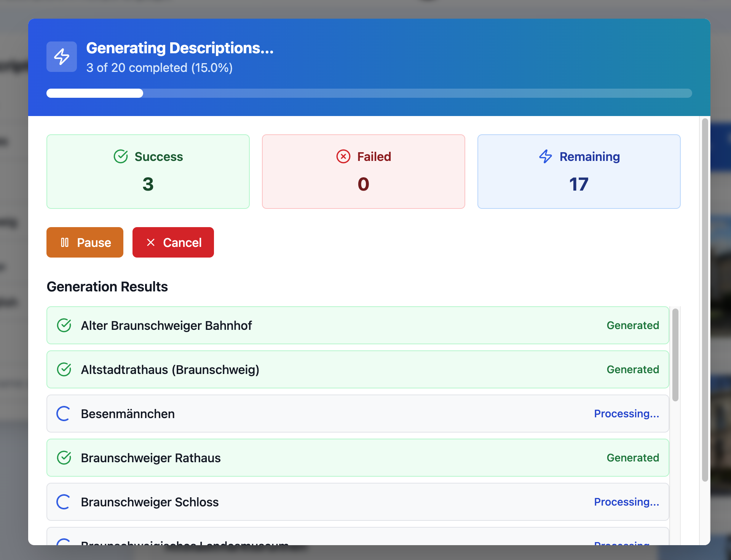Click the results list scrollbar thumb
Screen dimensions: 731x560
pyautogui.click(x=675, y=355)
